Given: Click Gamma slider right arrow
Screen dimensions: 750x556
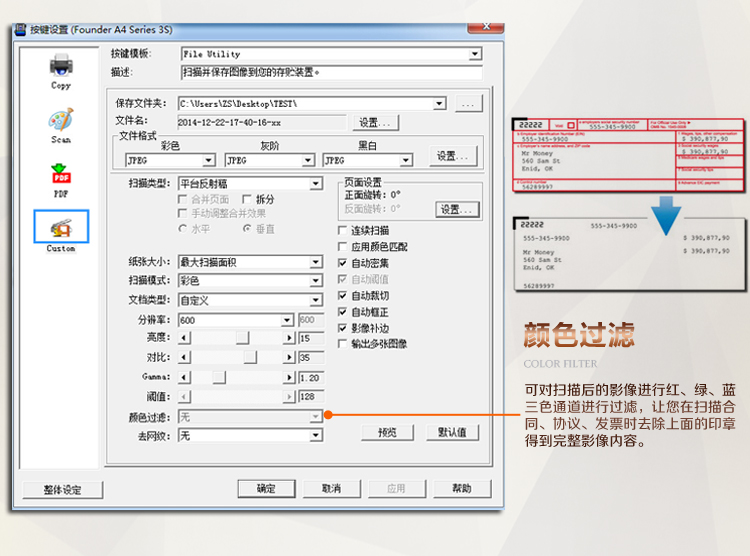Looking at the screenshot, I should pyautogui.click(x=290, y=377).
